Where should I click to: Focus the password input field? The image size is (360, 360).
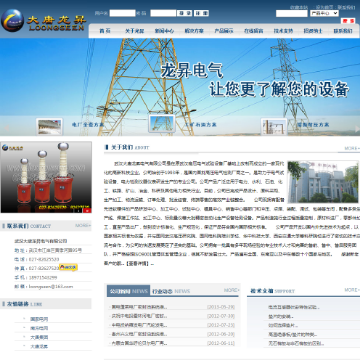[163, 13]
